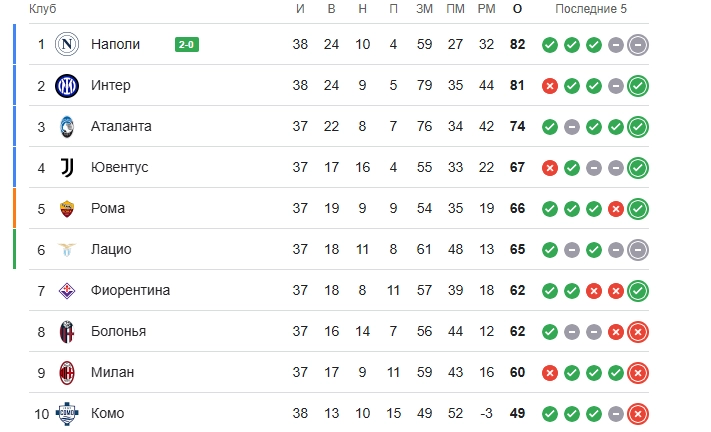This screenshot has width=711, height=432.
Task: Click Fiorentina's latest win result circle
Action: (638, 291)
